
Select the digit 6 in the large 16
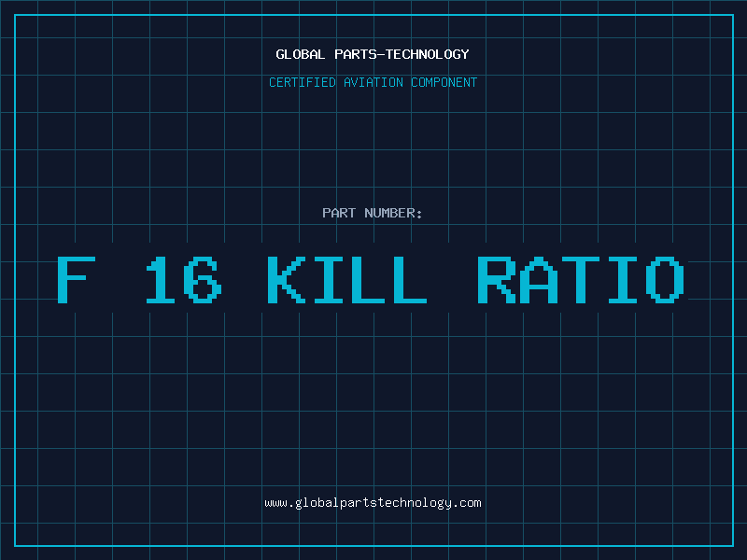(x=203, y=279)
